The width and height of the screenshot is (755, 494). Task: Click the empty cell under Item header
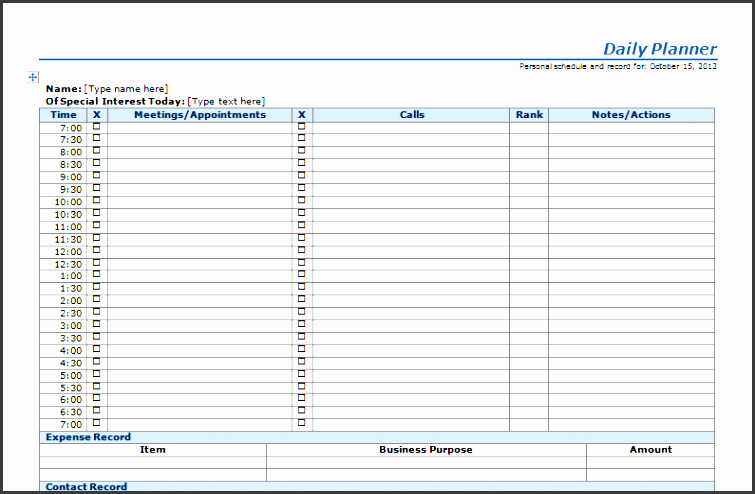click(x=152, y=462)
